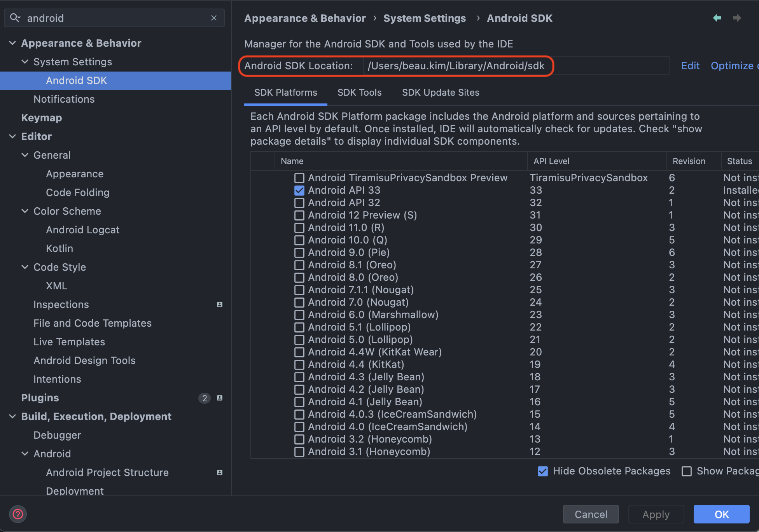The image size is (759, 532).
Task: Collapse Build, Execution, Deployment section
Action: (x=12, y=416)
